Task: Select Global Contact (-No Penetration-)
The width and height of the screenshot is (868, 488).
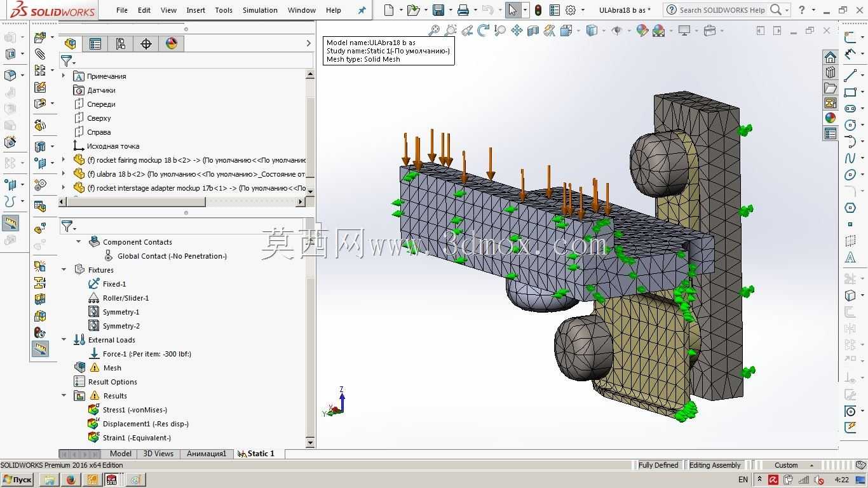Action: 172,256
